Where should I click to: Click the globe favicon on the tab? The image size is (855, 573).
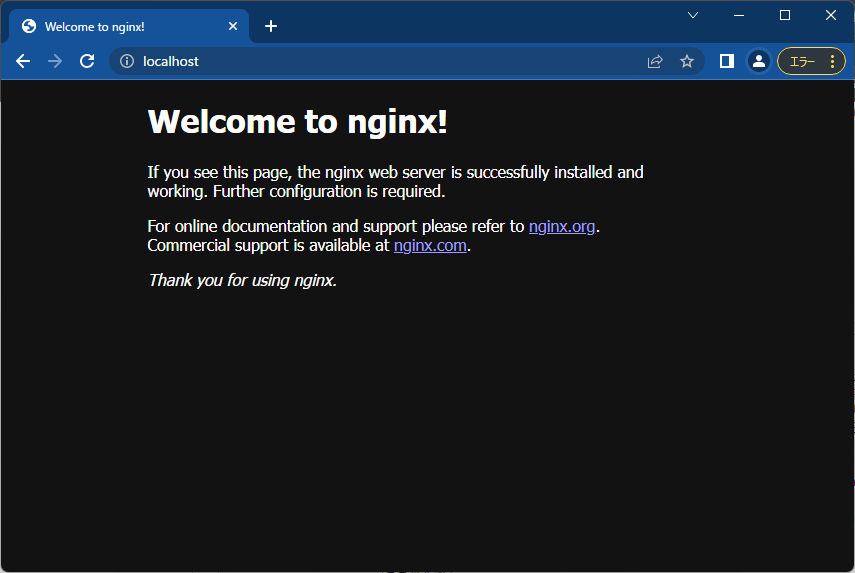click(x=29, y=26)
